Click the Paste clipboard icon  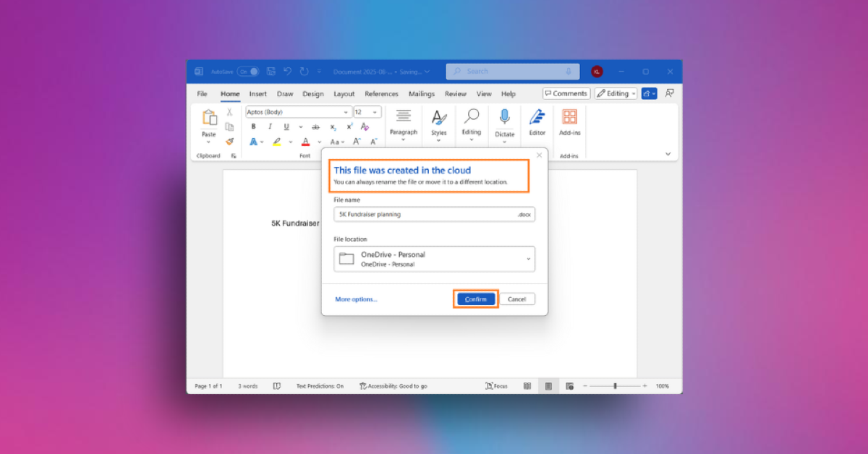point(209,119)
